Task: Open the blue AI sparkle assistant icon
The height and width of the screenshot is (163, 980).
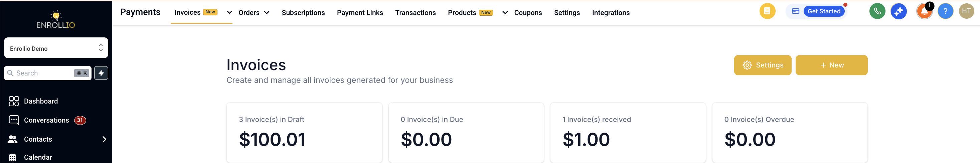Action: [x=898, y=11]
